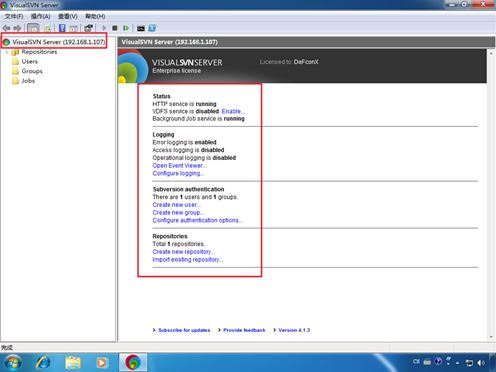Viewport: 496px width, 372px height.
Task: Click Create new repository... link
Action: (184, 252)
